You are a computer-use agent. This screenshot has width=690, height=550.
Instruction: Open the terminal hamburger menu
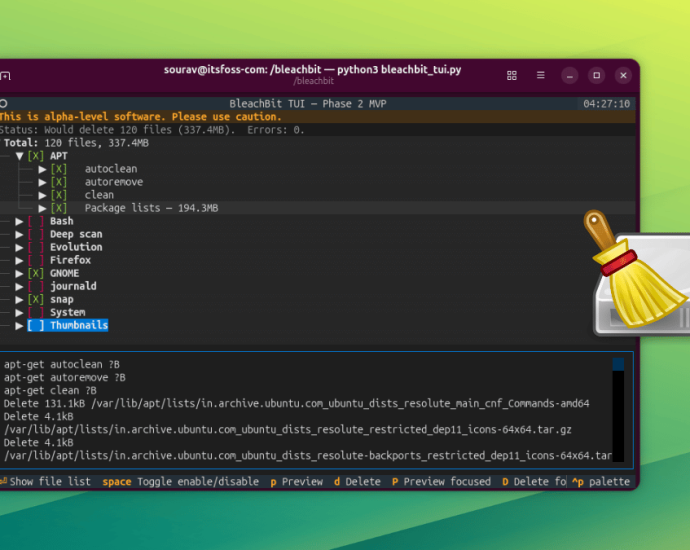(x=540, y=75)
